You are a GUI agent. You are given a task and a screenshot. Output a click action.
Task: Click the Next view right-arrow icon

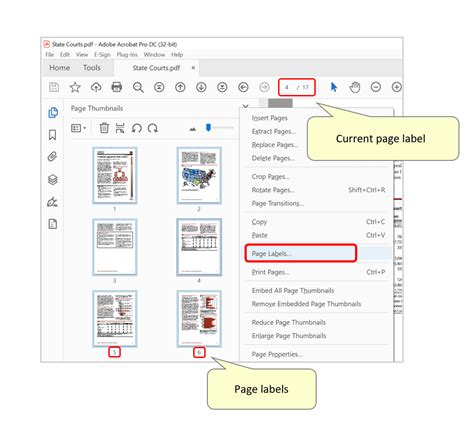coord(264,87)
